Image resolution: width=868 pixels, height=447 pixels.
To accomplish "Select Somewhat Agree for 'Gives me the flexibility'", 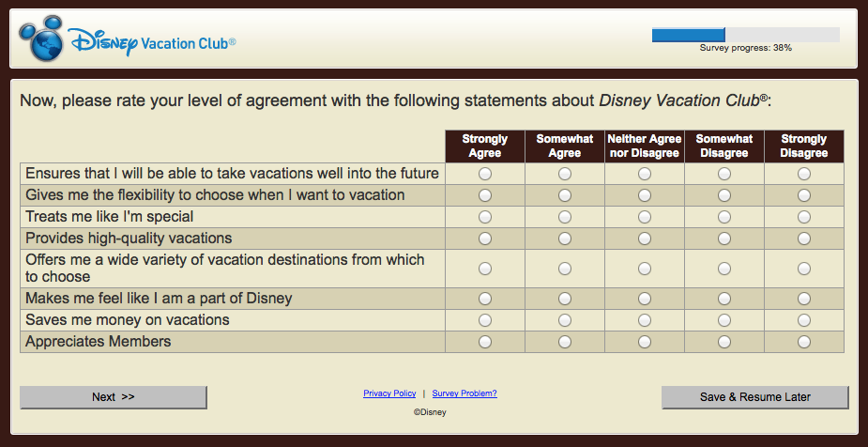I will (x=565, y=195).
